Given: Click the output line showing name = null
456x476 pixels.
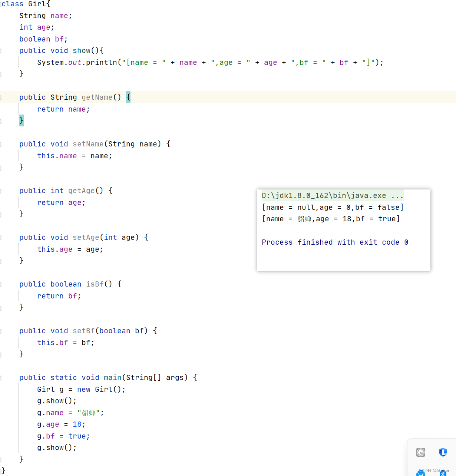Looking at the screenshot, I should (333, 207).
